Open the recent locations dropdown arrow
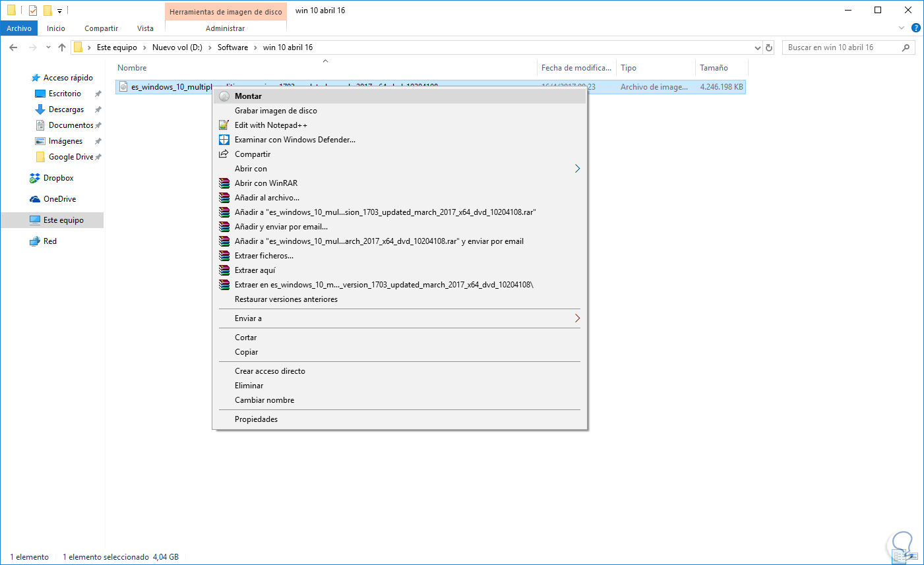 point(48,47)
